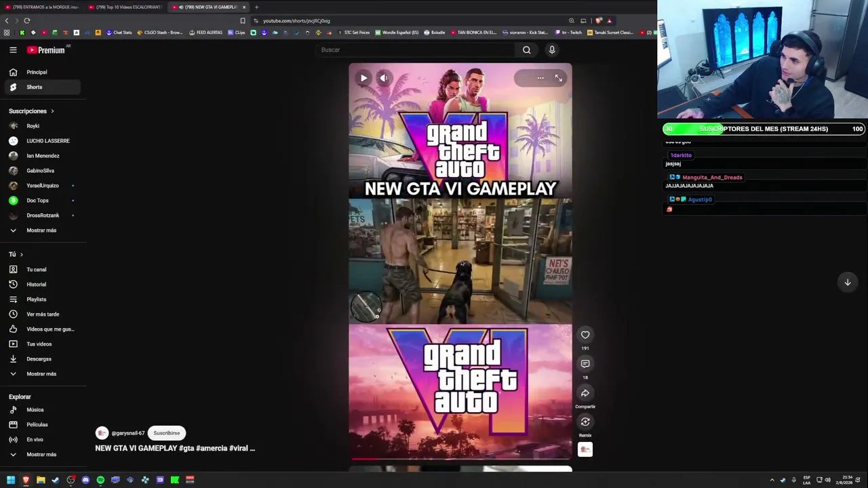Switch to ENTRAMOS a la MORGUE tab
Image resolution: width=868 pixels, height=488 pixels.
click(x=42, y=7)
